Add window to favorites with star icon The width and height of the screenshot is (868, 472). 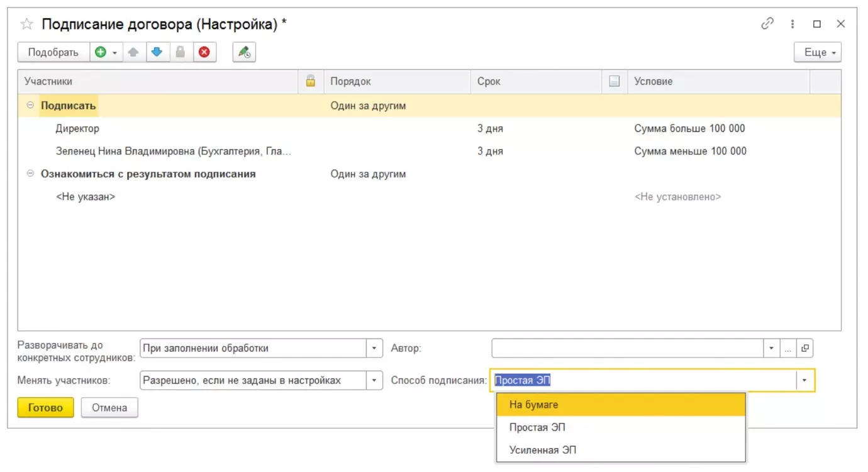coord(26,25)
